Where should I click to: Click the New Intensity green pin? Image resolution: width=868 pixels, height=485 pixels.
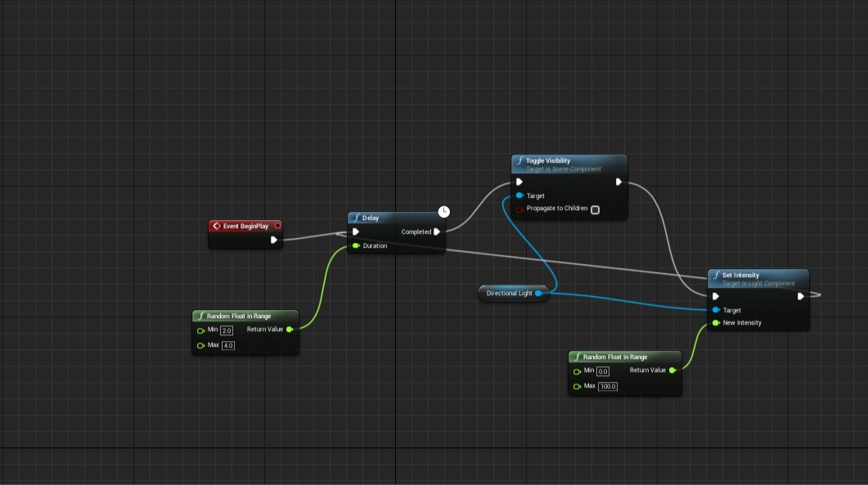[716, 323]
